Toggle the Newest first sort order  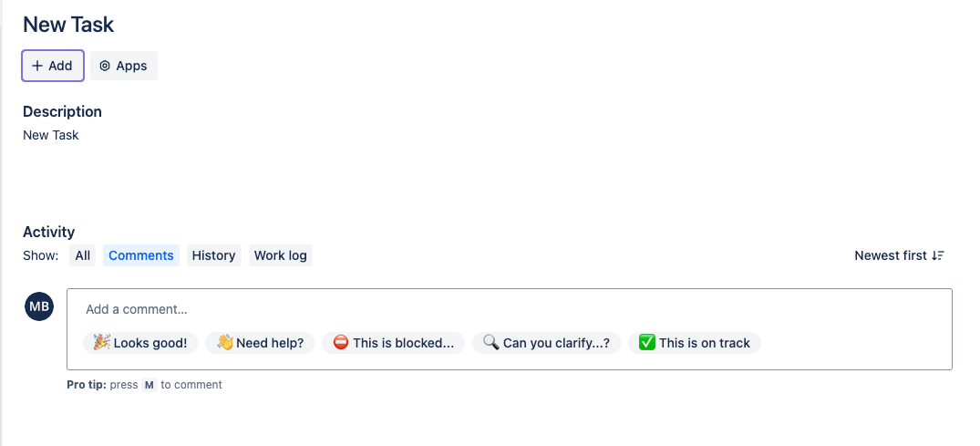click(x=899, y=255)
